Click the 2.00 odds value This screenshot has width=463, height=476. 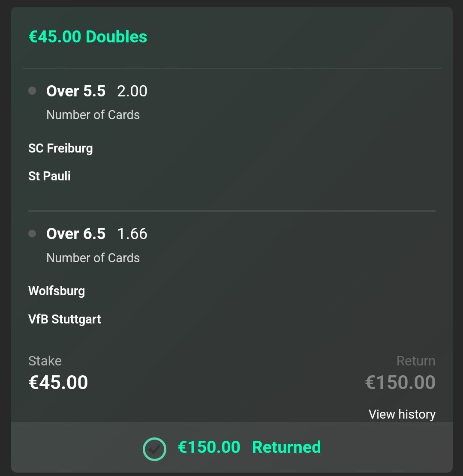[132, 91]
